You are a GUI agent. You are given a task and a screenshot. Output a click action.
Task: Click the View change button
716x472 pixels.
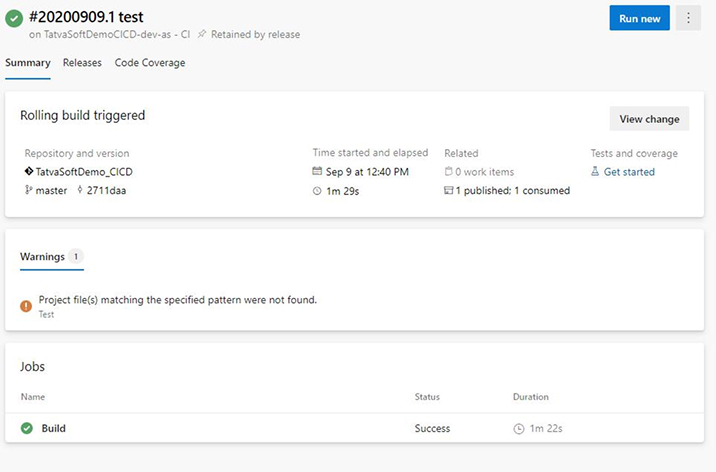(x=649, y=119)
